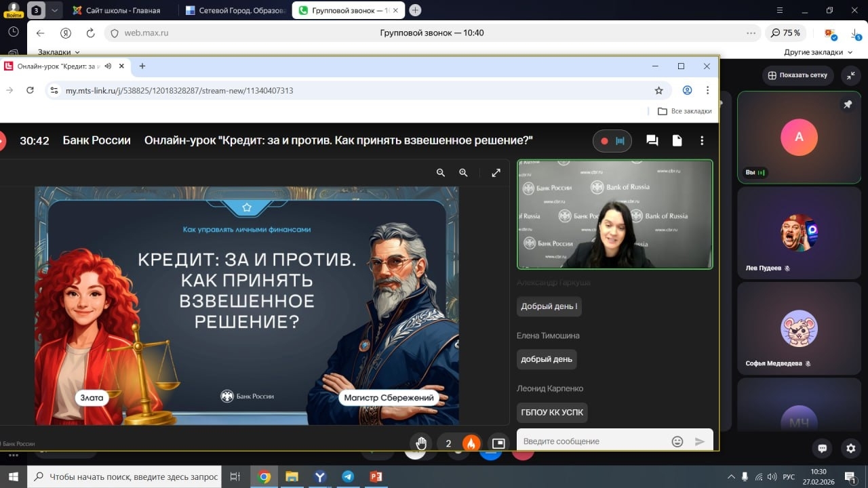Expand the slide to fullscreen

tap(496, 173)
